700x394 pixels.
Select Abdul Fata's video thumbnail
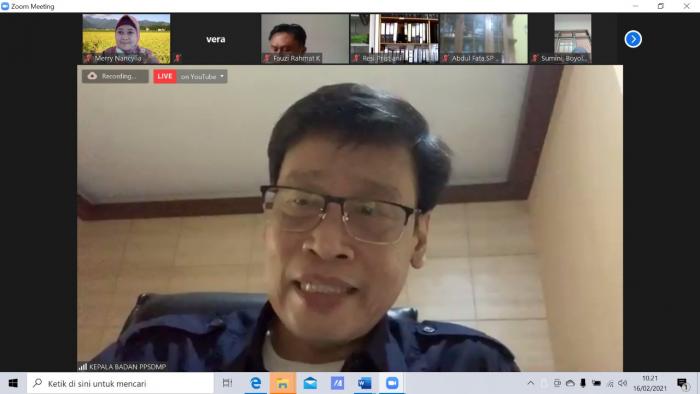coord(483,39)
